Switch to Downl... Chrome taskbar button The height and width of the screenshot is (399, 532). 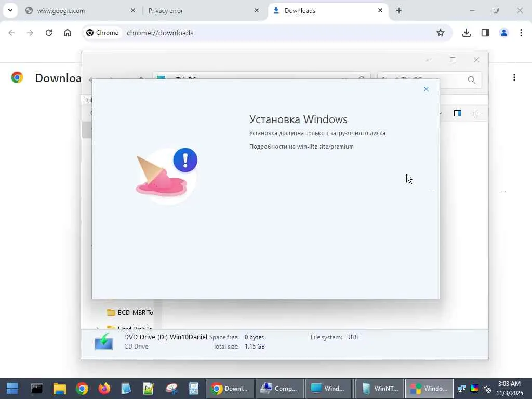pos(230,389)
